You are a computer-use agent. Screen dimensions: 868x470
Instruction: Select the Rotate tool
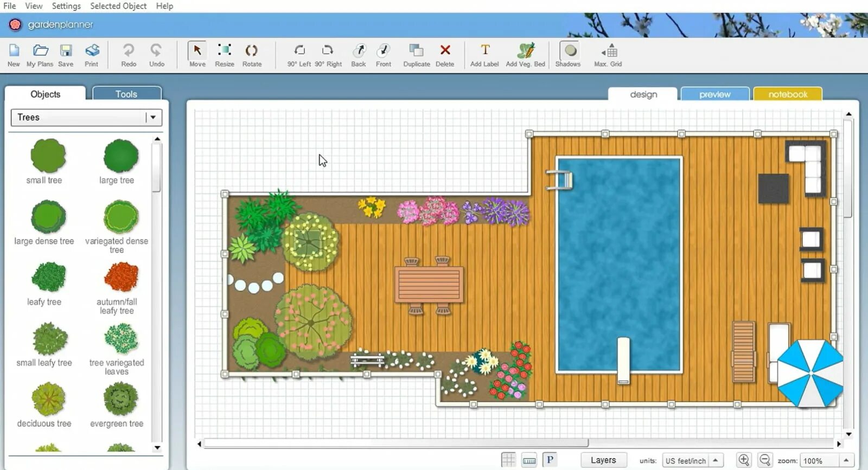coord(252,50)
